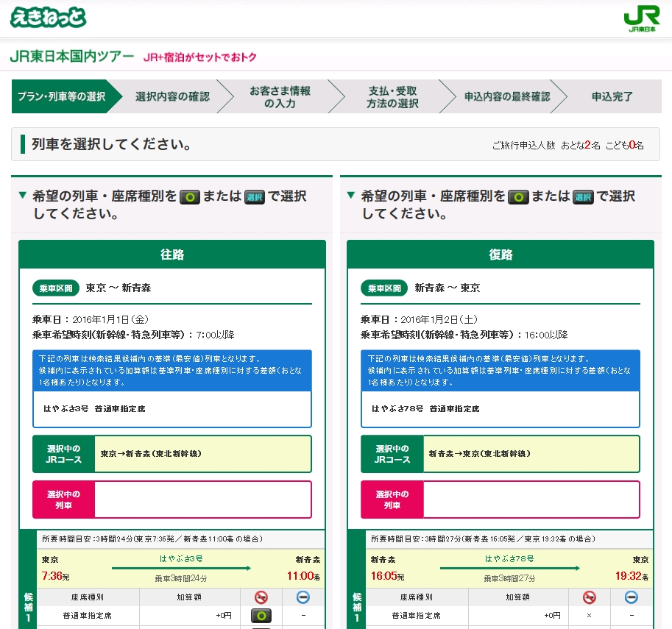Image resolution: width=672 pixels, height=629 pixels.
Task: Go to the 選択内容の確認 step
Action: [173, 96]
